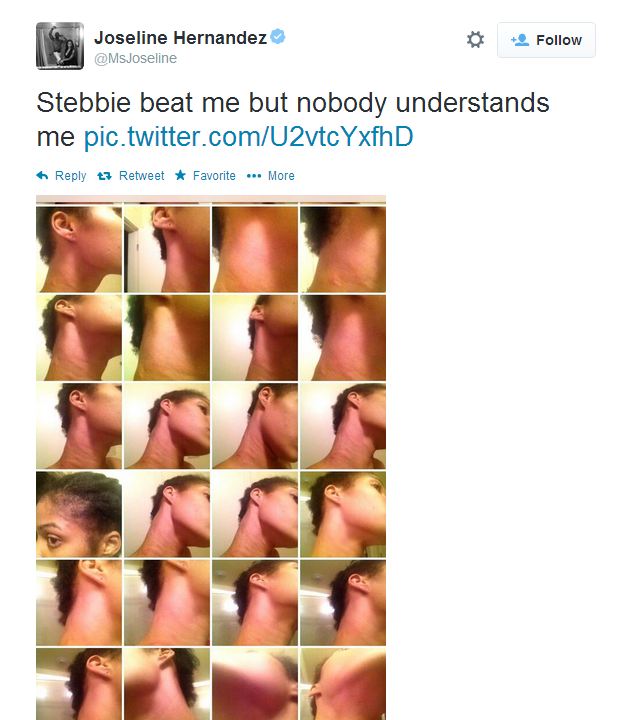Open the Joseline Hernandez display name
634x720 pixels.
coord(180,38)
